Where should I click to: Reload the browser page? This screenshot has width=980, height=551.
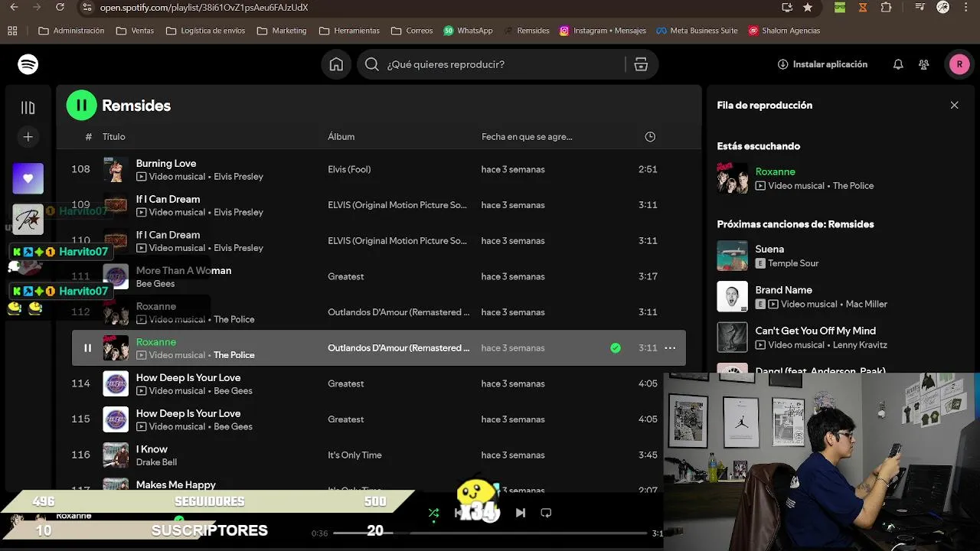[x=60, y=8]
